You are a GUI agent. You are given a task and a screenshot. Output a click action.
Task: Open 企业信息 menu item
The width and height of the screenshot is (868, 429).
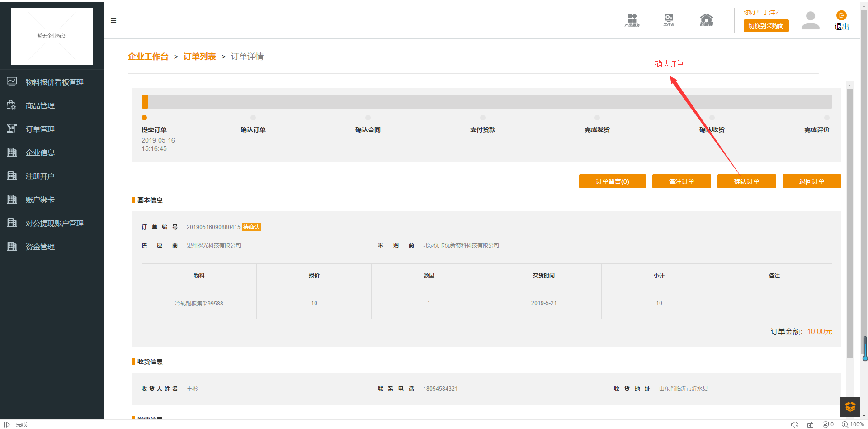pos(40,153)
